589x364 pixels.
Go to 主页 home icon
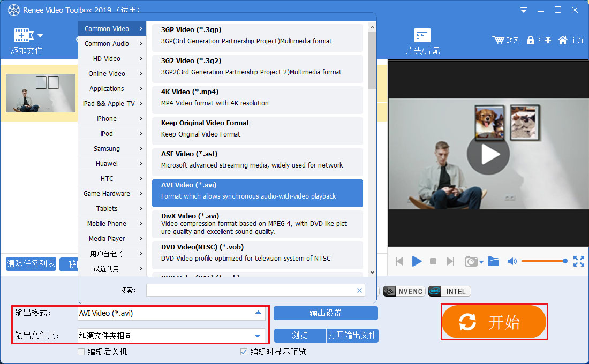pos(562,40)
